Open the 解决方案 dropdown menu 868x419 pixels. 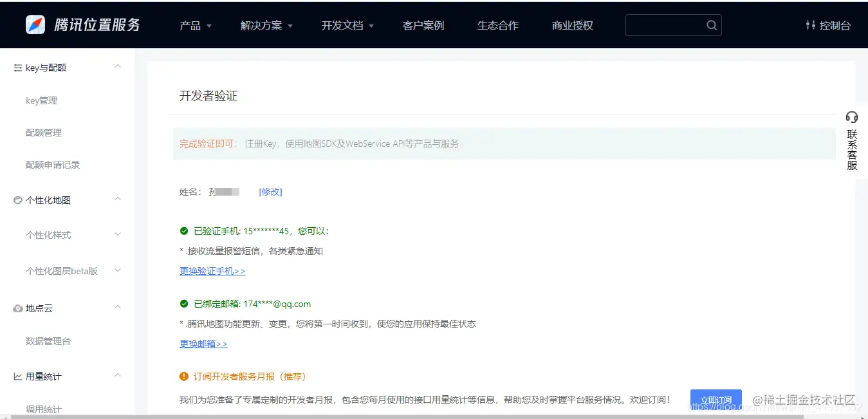point(266,26)
